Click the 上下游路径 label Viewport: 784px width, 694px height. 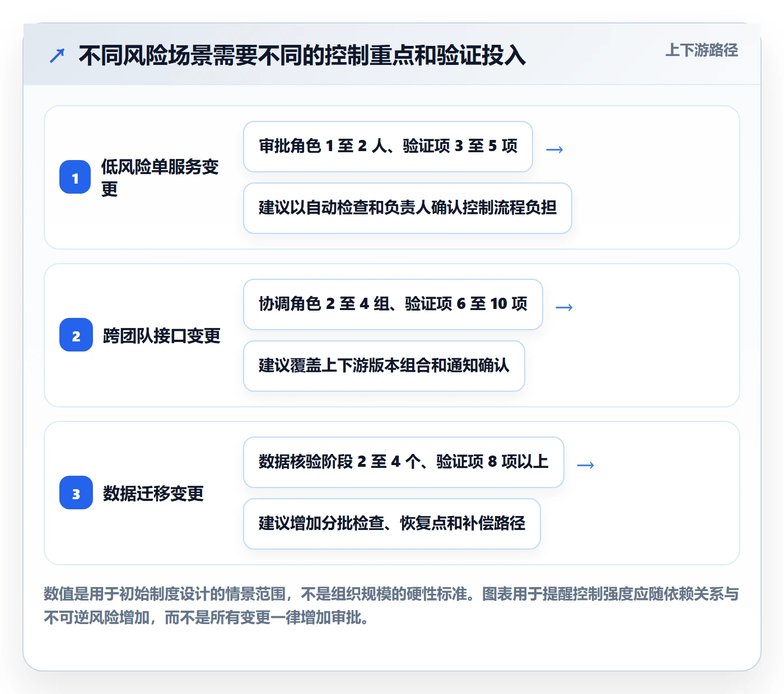point(702,50)
